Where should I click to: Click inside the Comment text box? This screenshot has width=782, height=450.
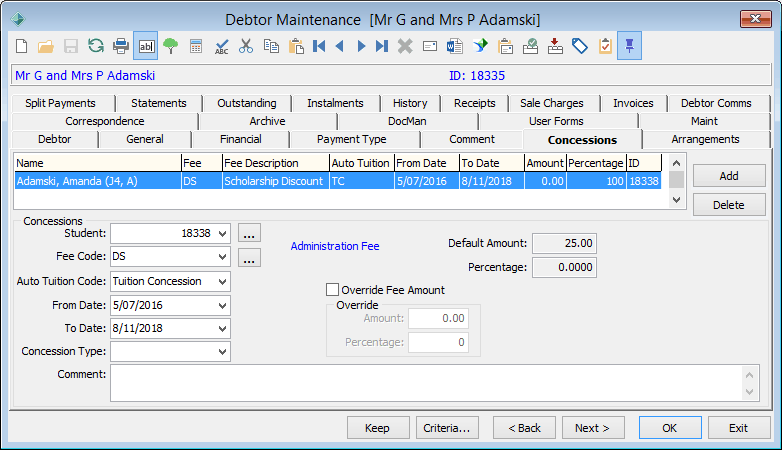click(x=426, y=383)
